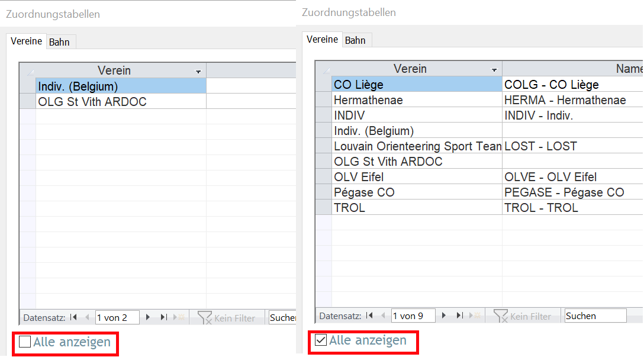Select right table Verein cell TROL
This screenshot has height=357, width=644.
point(417,208)
